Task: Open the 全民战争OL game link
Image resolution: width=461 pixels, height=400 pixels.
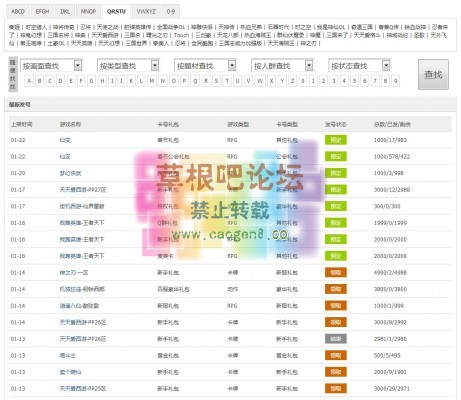Action: (171, 27)
